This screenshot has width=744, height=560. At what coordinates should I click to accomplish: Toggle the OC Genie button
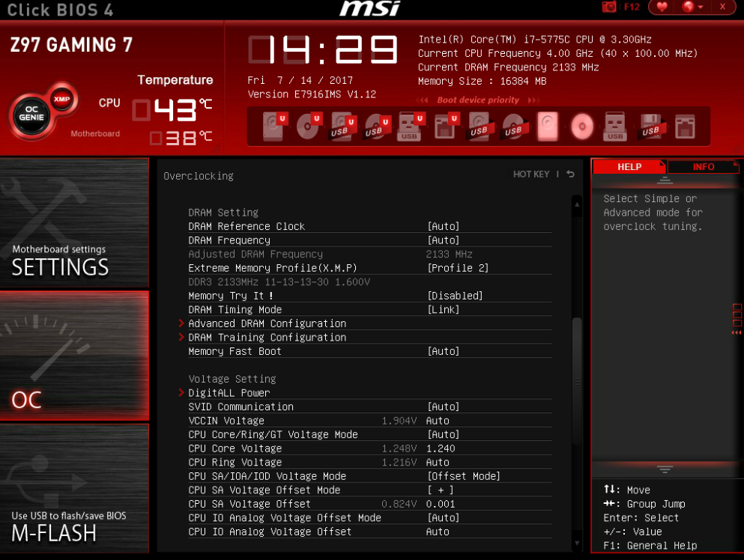click(x=31, y=114)
